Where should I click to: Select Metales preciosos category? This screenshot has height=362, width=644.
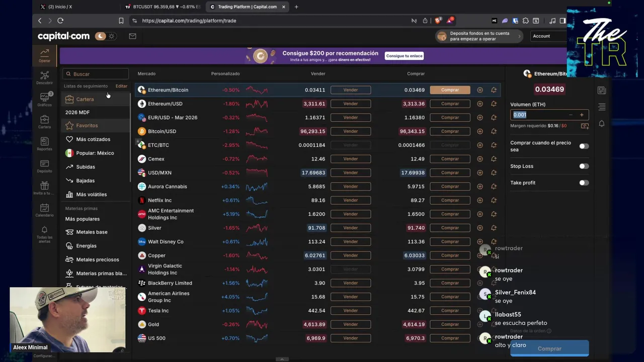[95, 259]
